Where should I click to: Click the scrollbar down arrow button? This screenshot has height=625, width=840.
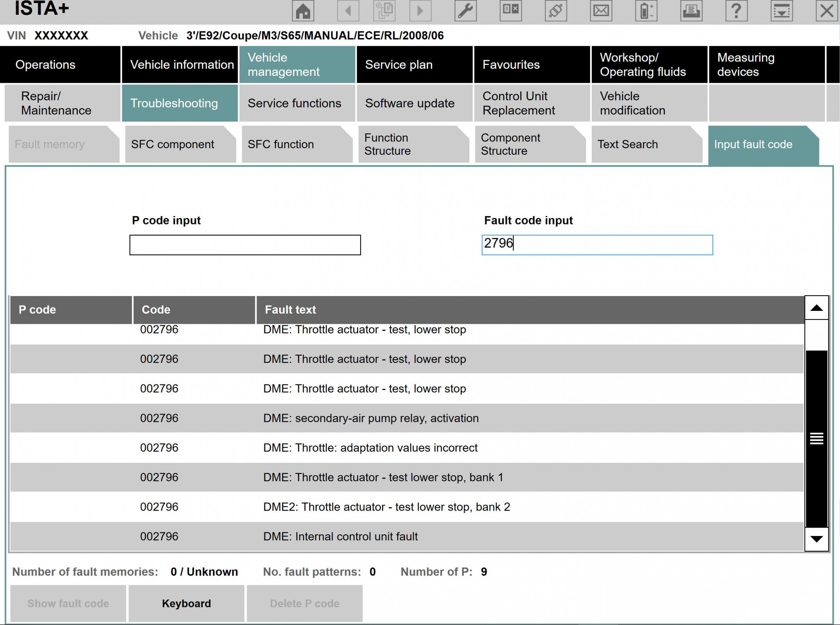coord(817,539)
